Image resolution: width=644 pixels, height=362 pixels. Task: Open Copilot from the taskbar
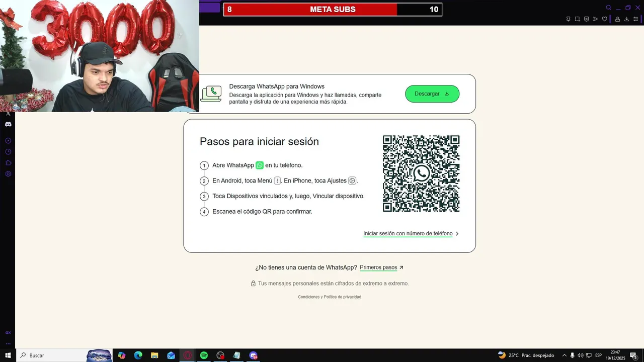tap(122, 355)
